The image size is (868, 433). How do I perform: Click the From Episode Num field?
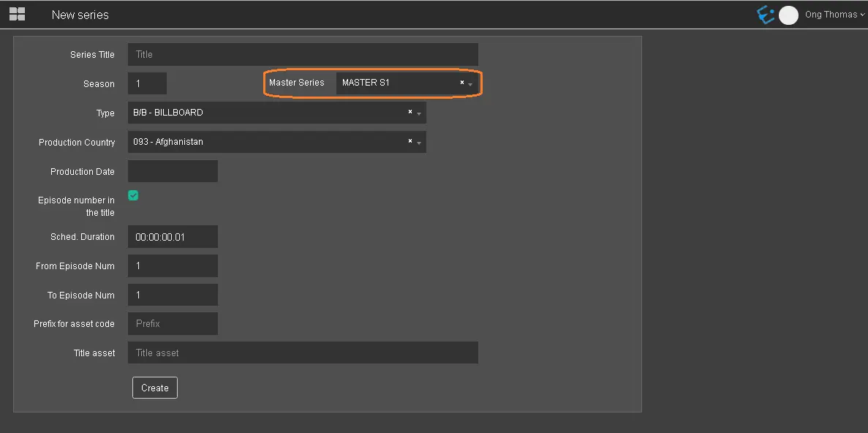click(173, 266)
